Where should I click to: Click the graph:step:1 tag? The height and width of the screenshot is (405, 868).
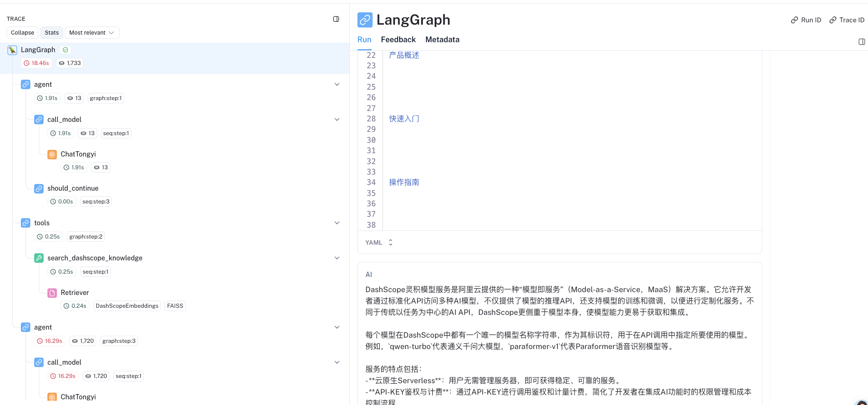coord(106,98)
